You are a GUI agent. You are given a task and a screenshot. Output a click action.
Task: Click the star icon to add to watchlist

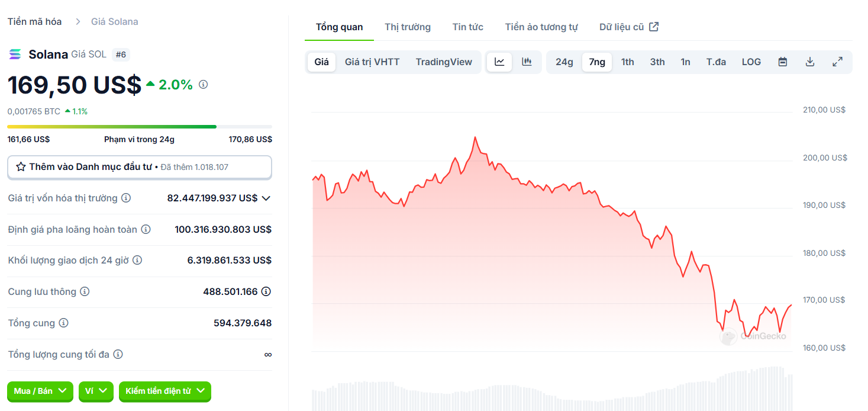[20, 167]
